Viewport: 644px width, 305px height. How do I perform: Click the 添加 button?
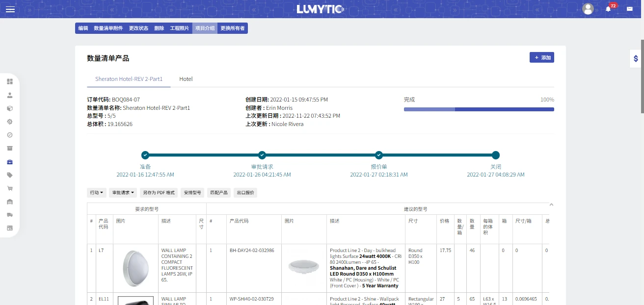coord(542,57)
